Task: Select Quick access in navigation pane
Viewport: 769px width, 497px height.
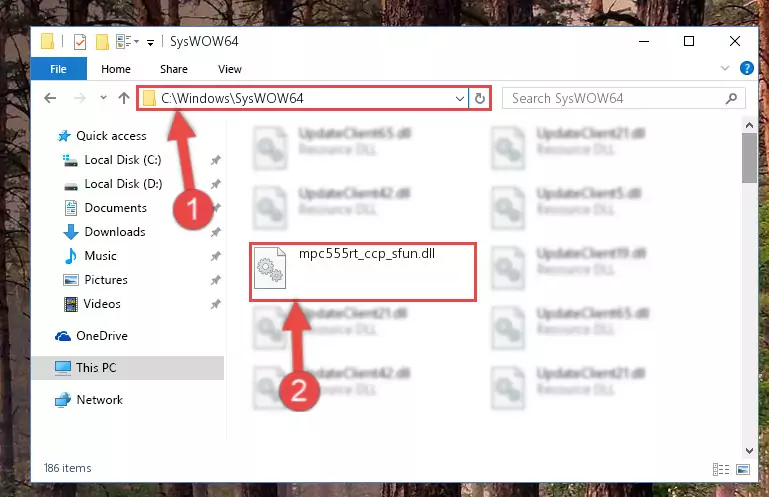Action: point(111,136)
